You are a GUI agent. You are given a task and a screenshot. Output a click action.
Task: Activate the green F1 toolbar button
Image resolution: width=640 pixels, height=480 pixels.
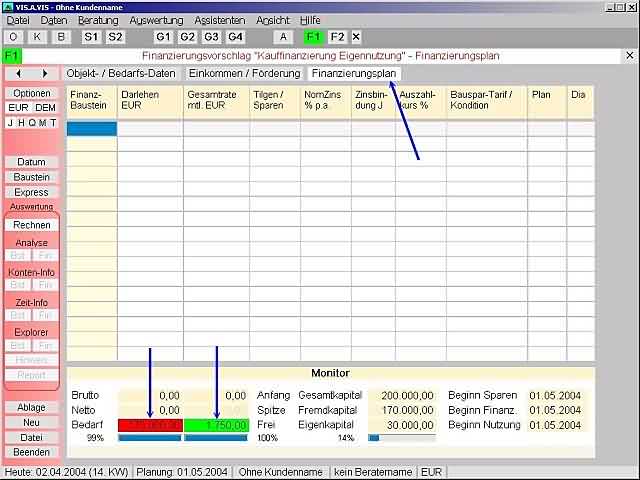(313, 37)
